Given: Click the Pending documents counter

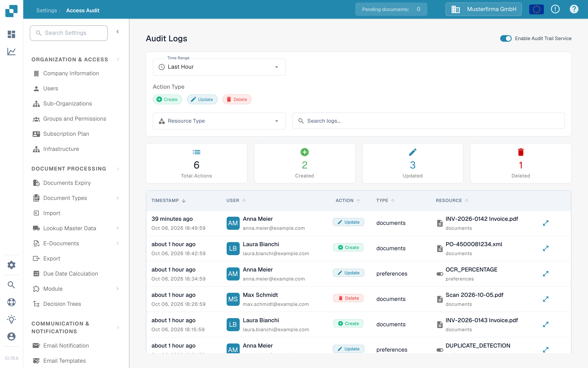Looking at the screenshot, I should click(391, 9).
